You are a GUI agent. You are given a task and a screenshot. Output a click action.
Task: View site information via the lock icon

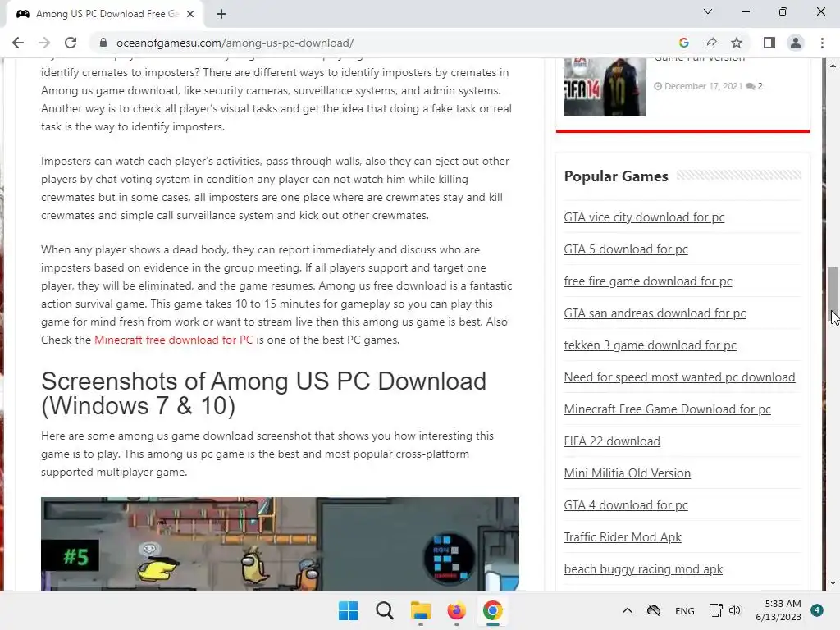pyautogui.click(x=104, y=43)
